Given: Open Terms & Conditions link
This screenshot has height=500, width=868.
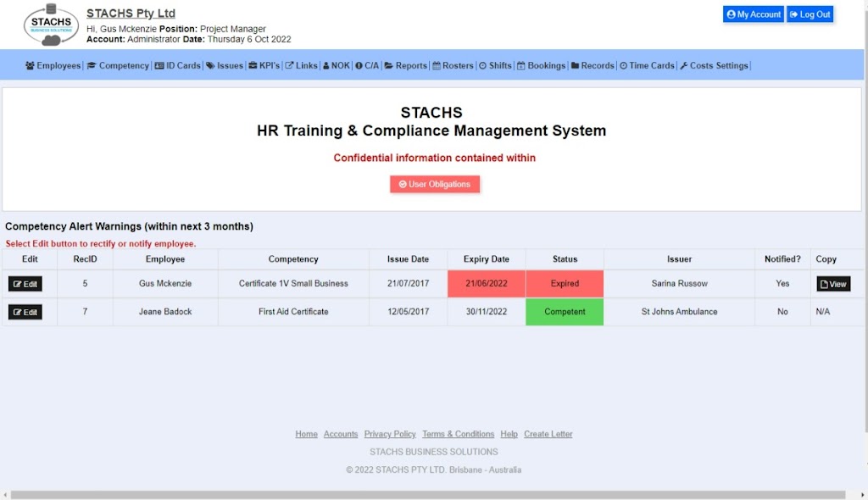Looking at the screenshot, I should click(x=458, y=434).
